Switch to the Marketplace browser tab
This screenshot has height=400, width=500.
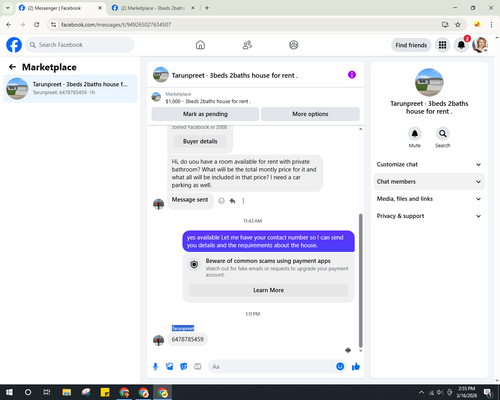153,8
